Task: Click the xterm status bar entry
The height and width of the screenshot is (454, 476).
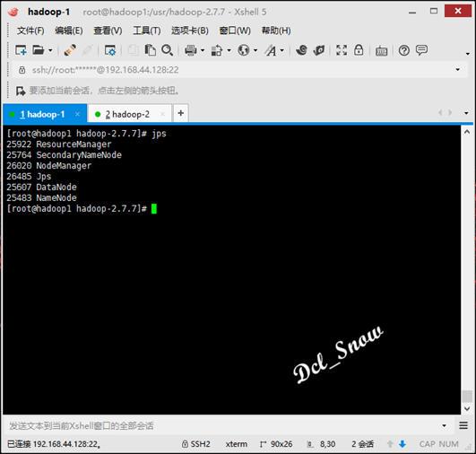Action: click(x=236, y=444)
